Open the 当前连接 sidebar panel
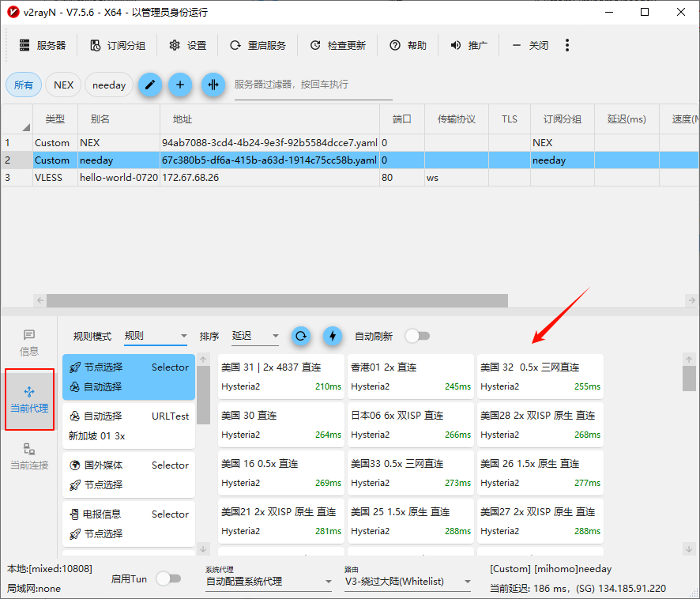 point(29,457)
